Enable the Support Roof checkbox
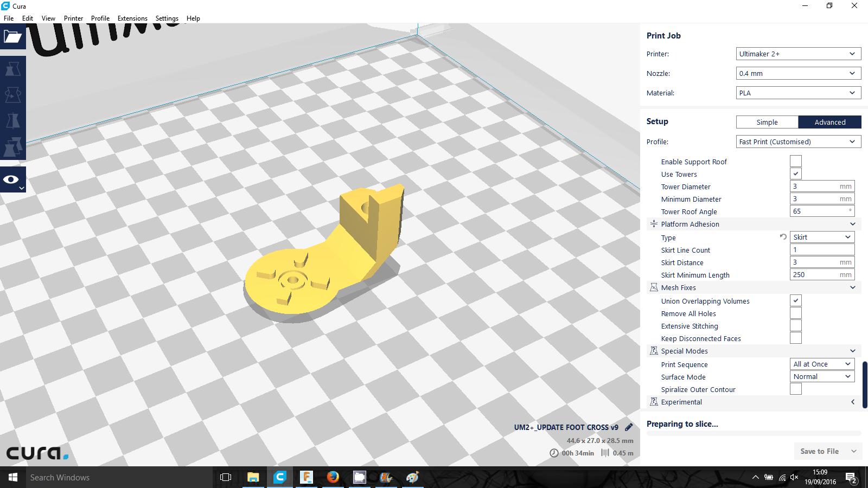This screenshot has width=868, height=488. pyautogui.click(x=795, y=162)
